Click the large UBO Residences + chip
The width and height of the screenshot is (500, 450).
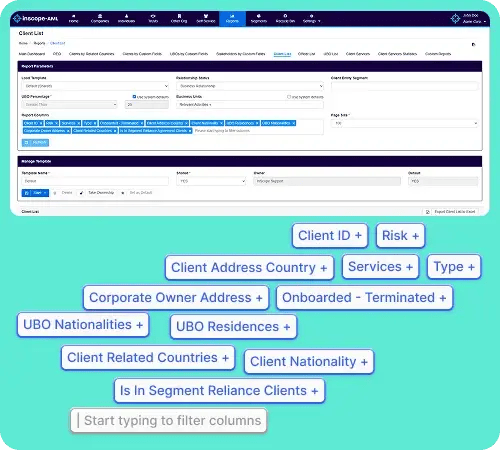pos(233,327)
